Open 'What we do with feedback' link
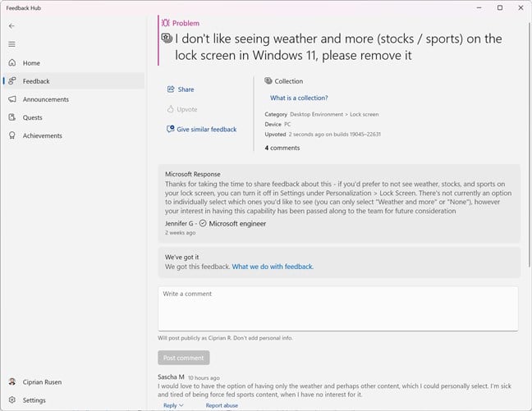The height and width of the screenshot is (411, 532). pyautogui.click(x=273, y=267)
